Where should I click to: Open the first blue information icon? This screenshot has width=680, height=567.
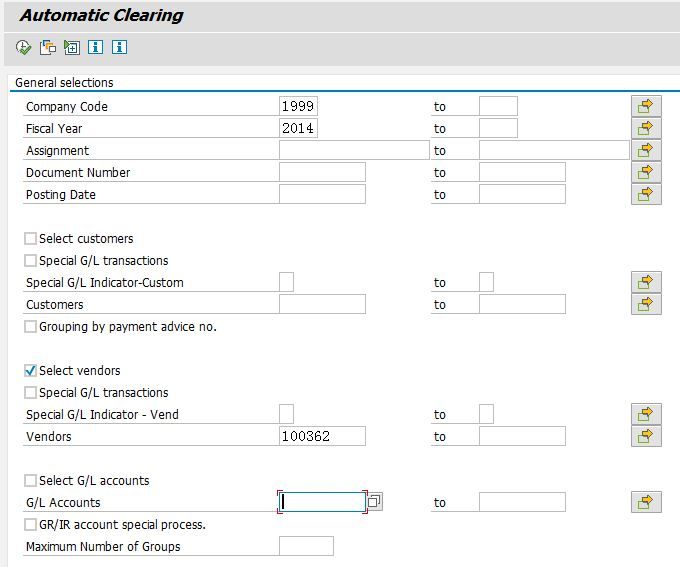[x=95, y=47]
